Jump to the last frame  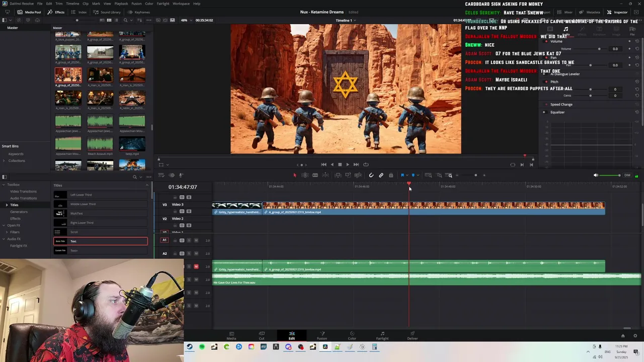(x=356, y=164)
